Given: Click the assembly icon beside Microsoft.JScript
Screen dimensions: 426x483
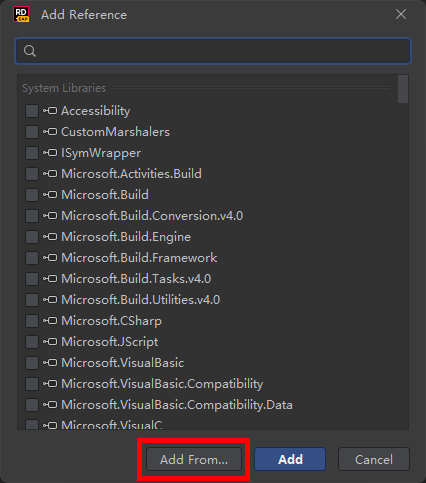Looking at the screenshot, I should [x=50, y=342].
